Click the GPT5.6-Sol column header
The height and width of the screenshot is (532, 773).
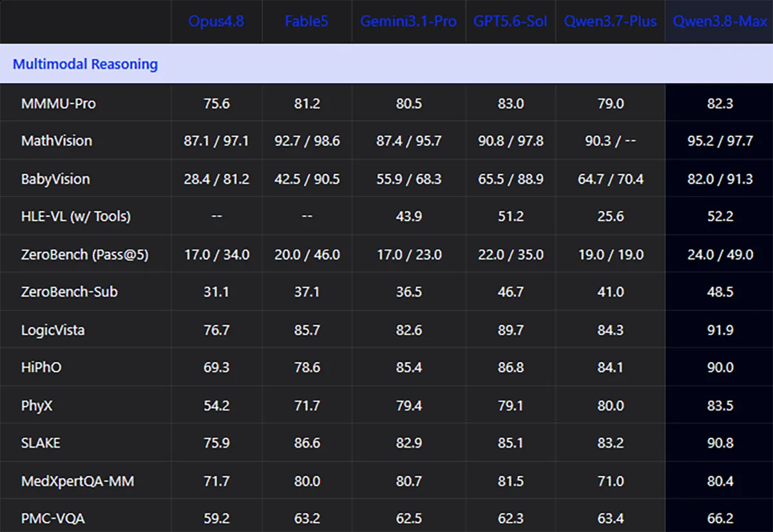[510, 21]
